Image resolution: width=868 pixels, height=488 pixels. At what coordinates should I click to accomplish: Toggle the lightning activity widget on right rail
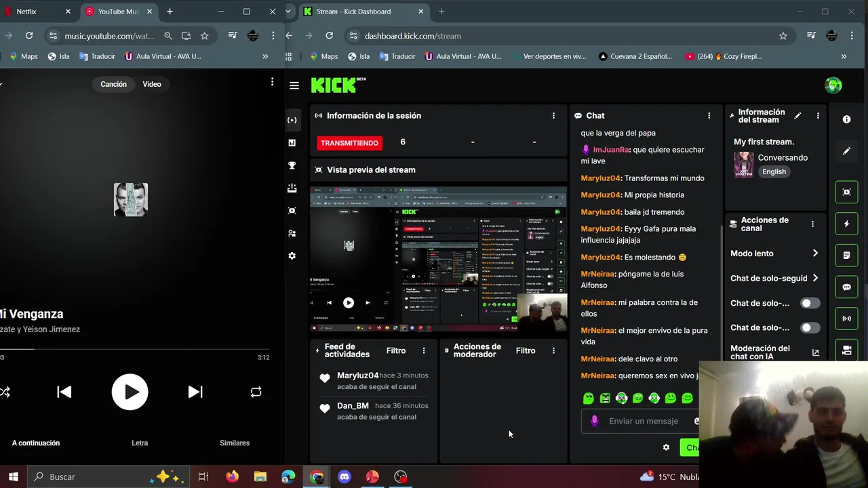(846, 224)
